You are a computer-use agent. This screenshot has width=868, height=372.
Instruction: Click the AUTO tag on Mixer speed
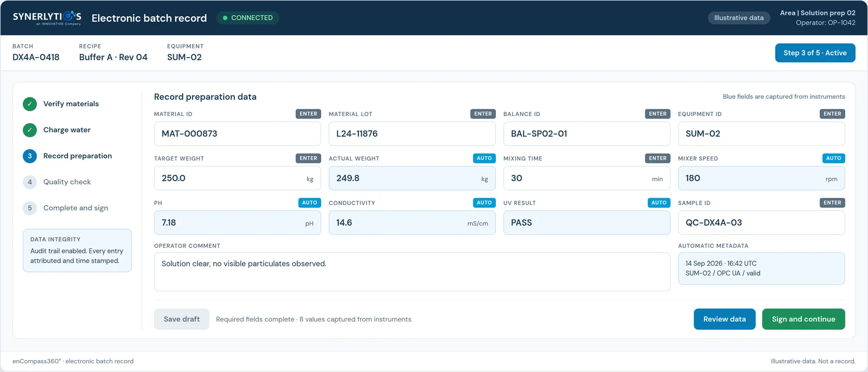tap(834, 158)
